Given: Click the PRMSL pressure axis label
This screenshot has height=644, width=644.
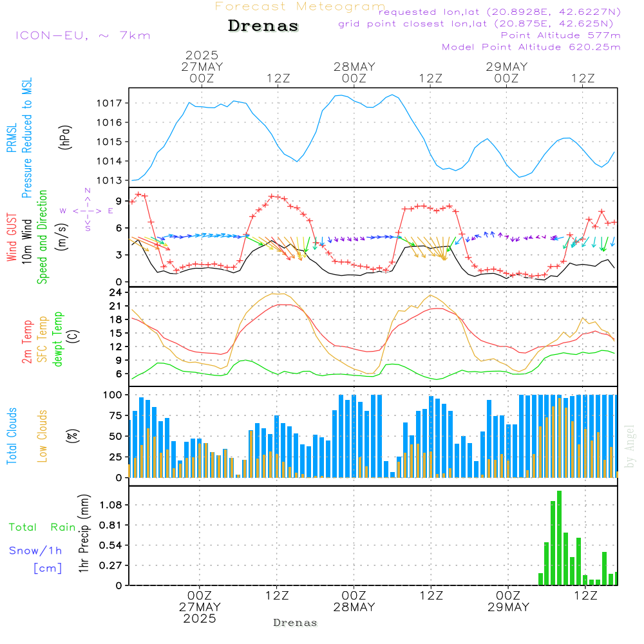Looking at the screenshot, I should coord(12,138).
